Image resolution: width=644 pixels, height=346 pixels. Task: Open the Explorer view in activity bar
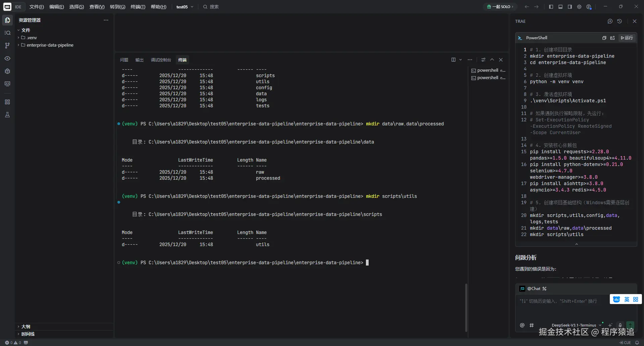(x=7, y=20)
